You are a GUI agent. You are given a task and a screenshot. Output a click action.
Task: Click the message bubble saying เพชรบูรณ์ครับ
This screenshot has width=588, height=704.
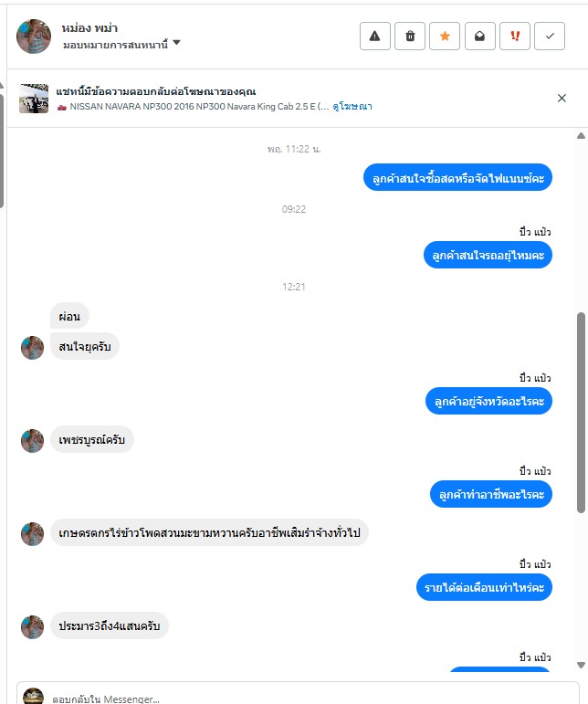92,439
